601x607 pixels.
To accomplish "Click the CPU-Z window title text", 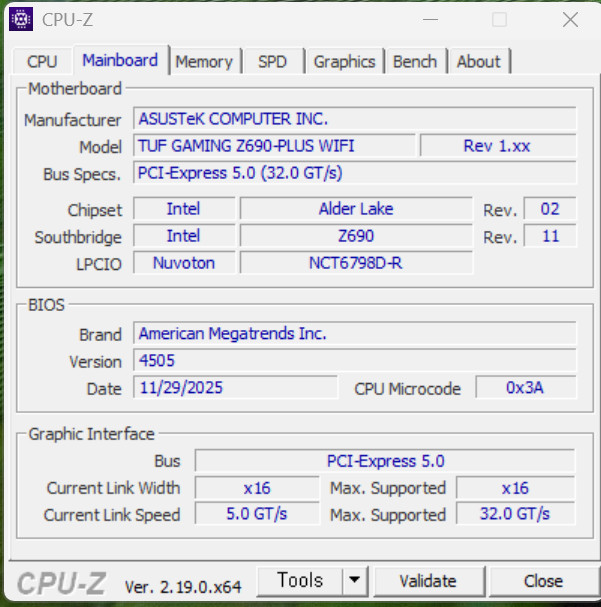I will [67, 19].
